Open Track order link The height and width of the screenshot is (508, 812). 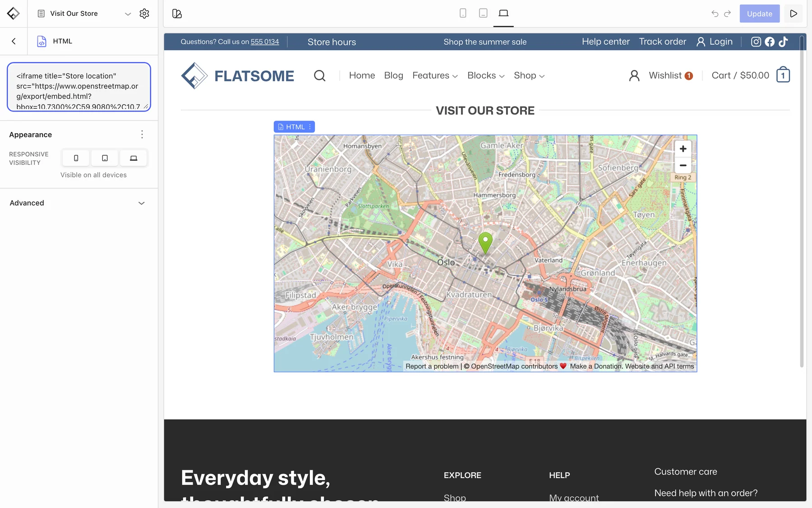tap(662, 42)
